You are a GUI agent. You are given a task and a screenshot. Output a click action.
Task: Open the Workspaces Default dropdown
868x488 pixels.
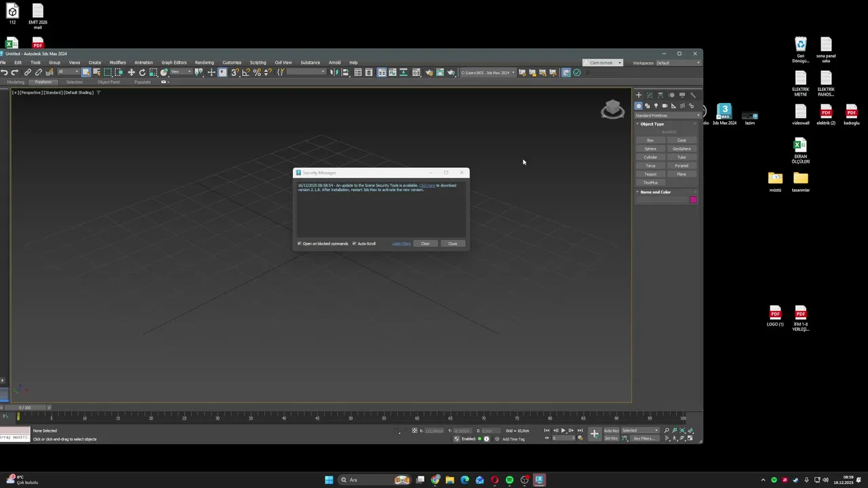[677, 63]
